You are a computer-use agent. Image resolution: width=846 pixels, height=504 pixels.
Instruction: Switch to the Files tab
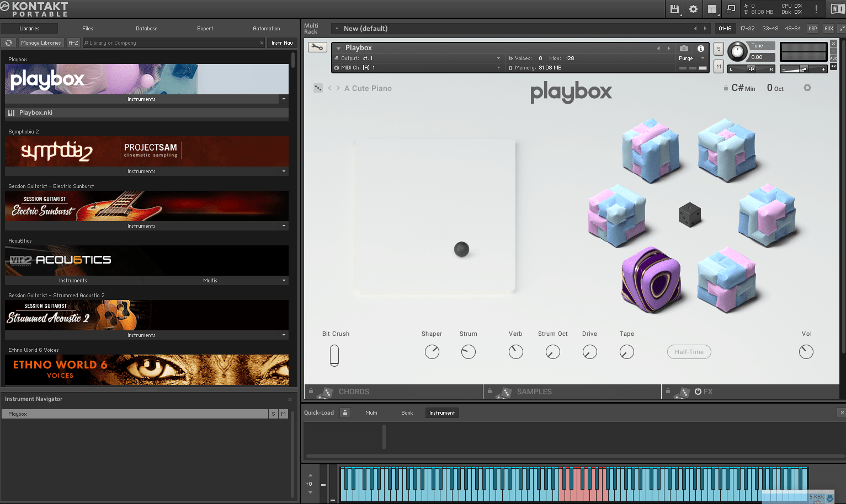click(88, 28)
